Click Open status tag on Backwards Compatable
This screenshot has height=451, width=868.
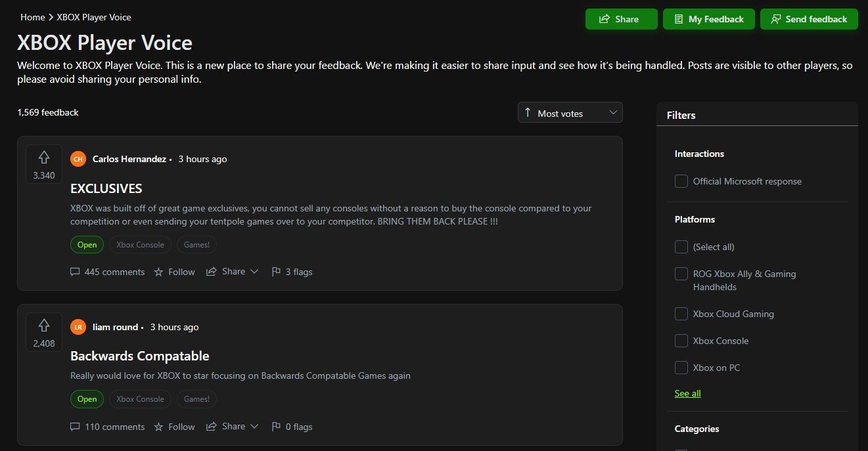pyautogui.click(x=87, y=399)
